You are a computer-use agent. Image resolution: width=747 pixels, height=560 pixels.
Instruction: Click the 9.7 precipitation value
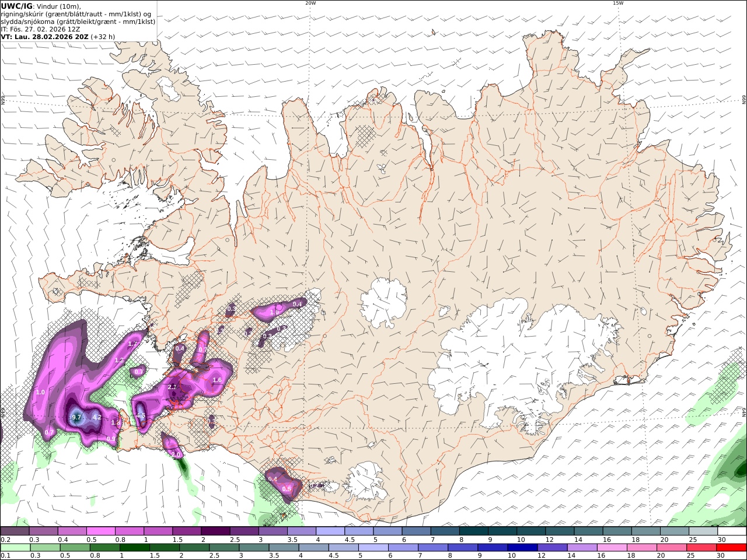click(x=76, y=417)
